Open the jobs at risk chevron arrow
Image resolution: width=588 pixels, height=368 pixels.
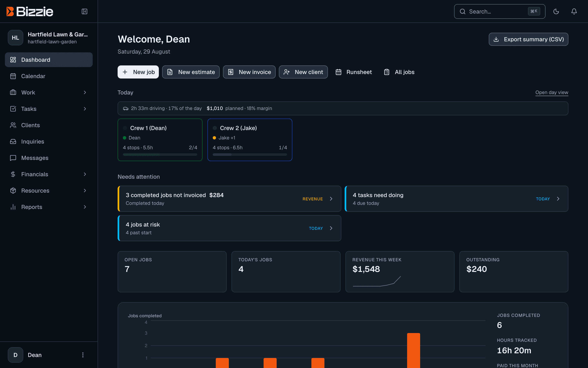point(331,228)
